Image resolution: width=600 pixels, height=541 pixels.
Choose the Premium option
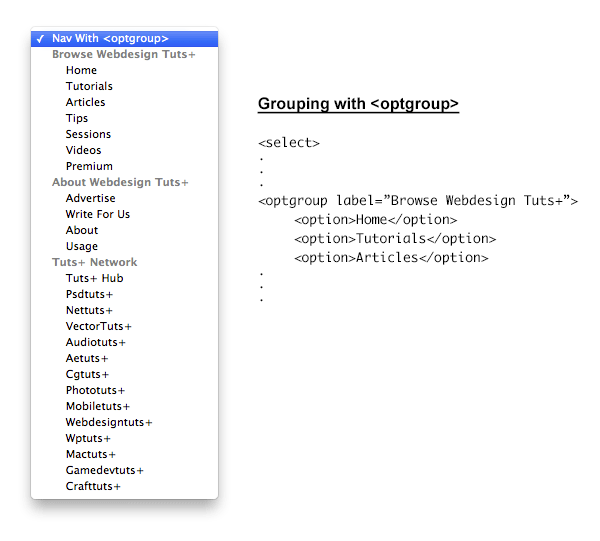point(124,166)
